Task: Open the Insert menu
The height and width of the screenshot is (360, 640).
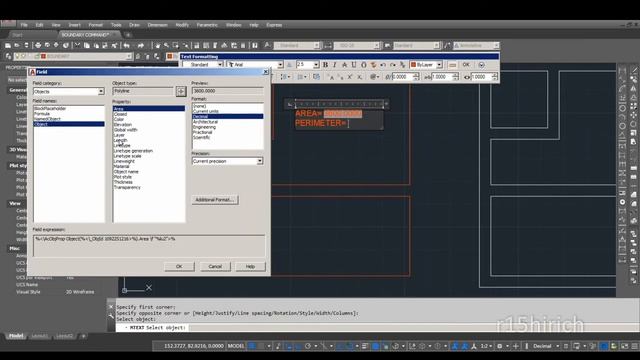Action: (74, 25)
